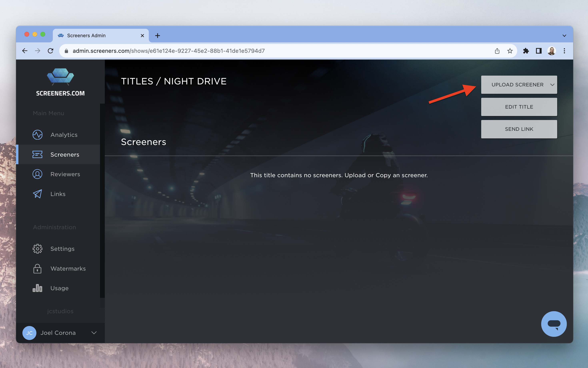Go back with the browser arrow

coord(25,51)
